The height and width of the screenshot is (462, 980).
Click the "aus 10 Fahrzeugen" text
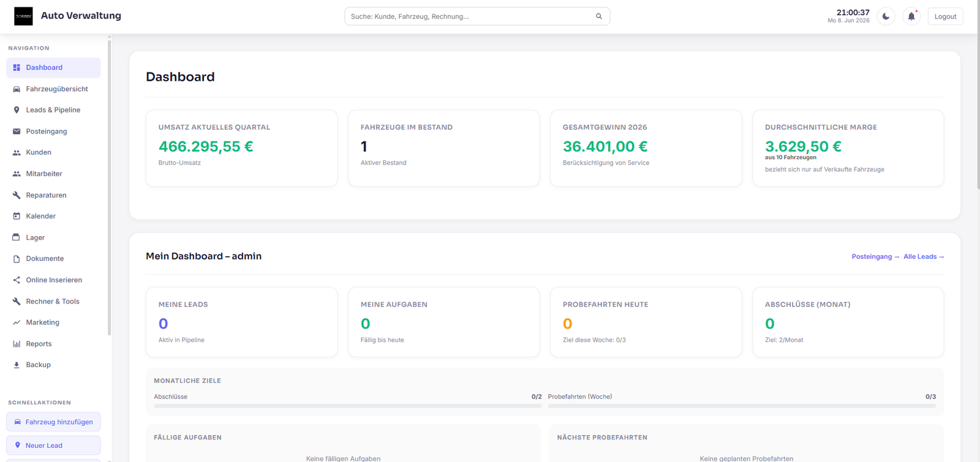tap(790, 157)
